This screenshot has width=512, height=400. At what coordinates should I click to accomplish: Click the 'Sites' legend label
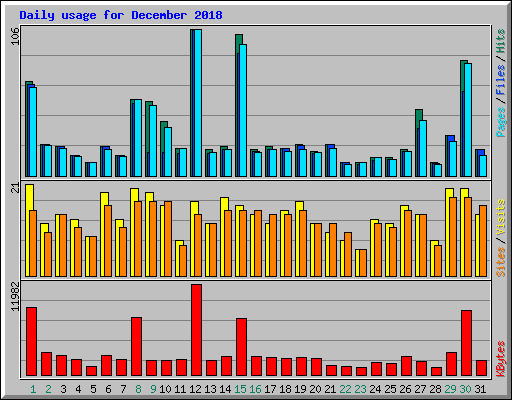[x=500, y=262]
